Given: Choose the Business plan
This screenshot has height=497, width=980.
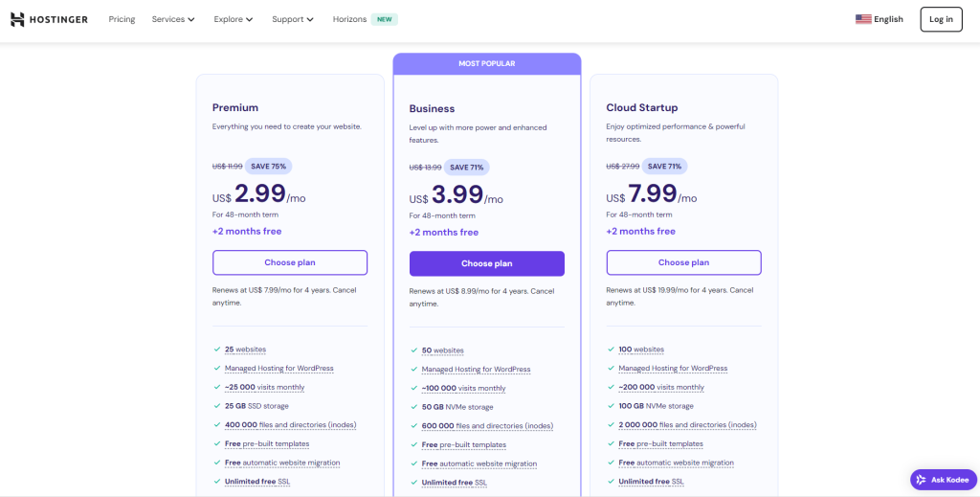Looking at the screenshot, I should coord(486,263).
